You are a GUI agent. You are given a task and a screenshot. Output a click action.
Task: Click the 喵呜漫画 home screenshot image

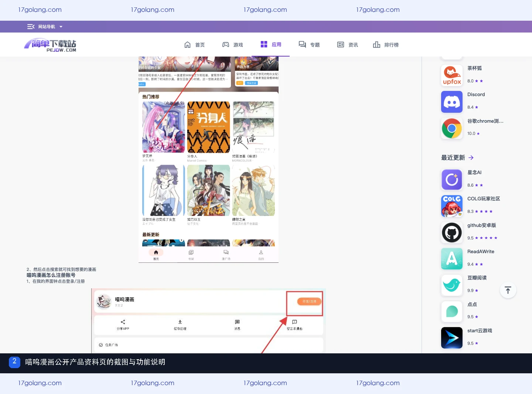(208, 160)
